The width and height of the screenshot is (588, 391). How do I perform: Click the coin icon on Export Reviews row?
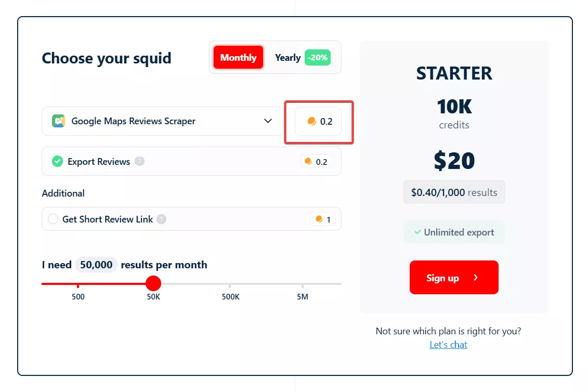pos(308,161)
